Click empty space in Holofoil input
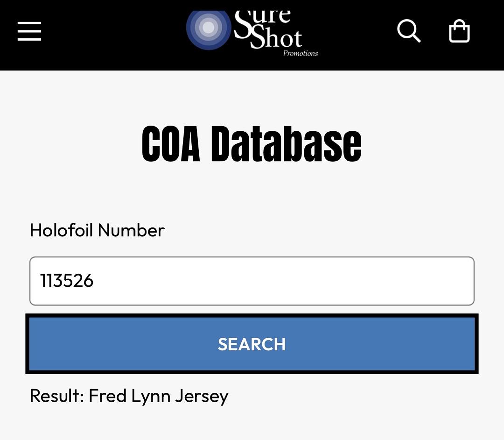The image size is (504, 440). click(303, 281)
